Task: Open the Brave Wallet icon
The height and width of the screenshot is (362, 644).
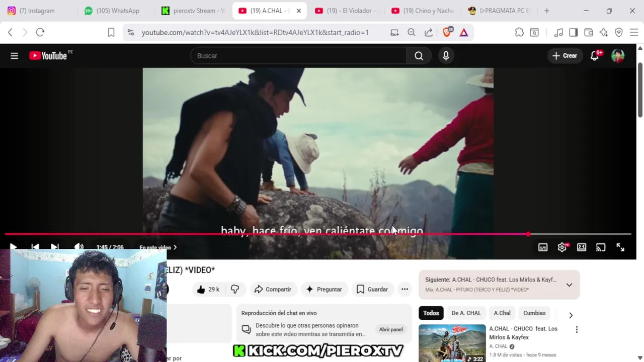Action: [589, 32]
